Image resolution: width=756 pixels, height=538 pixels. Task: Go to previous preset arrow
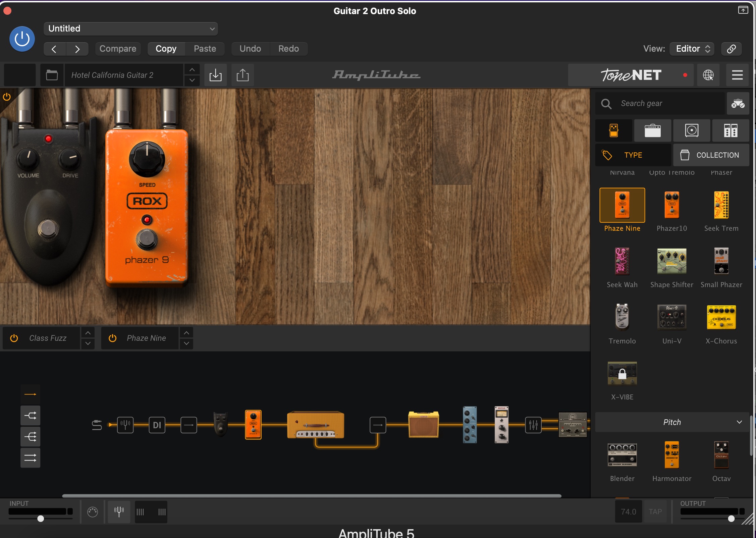tap(54, 49)
